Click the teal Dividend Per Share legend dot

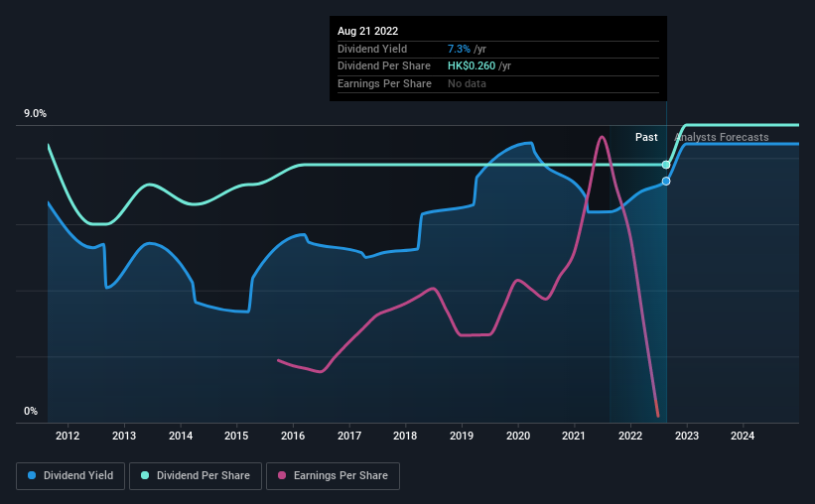[145, 475]
